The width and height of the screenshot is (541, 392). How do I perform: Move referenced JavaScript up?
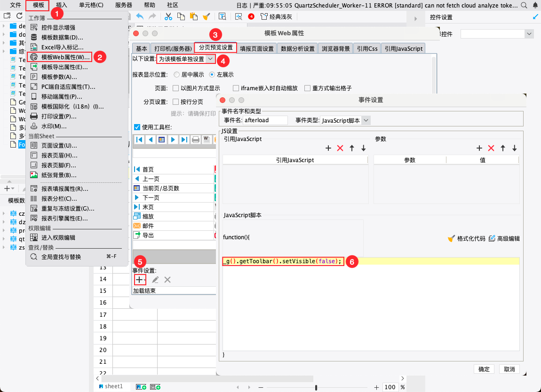[x=352, y=148]
